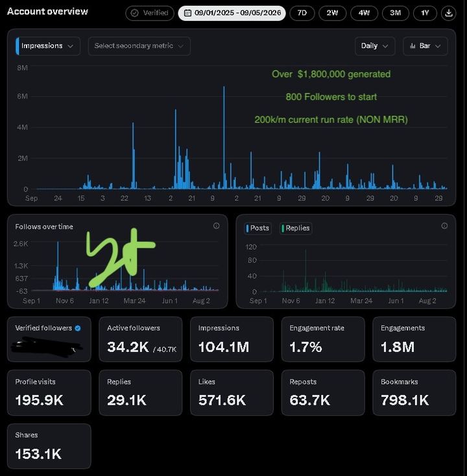Toggle the Verified filter
Image resolution: width=467 pixels, height=476 pixels.
150,13
